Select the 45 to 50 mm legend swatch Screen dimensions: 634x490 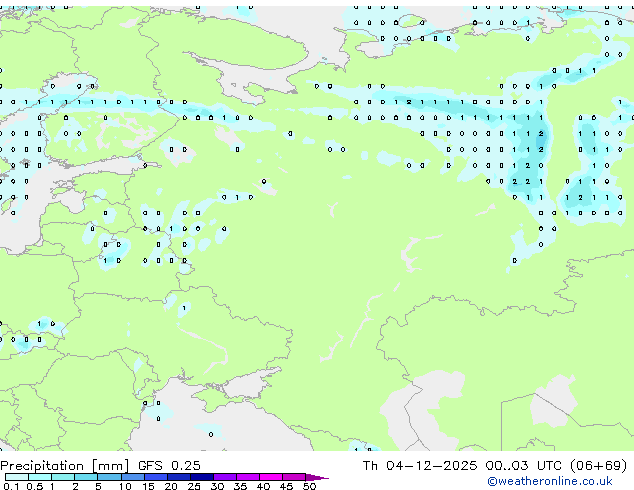click(294, 477)
